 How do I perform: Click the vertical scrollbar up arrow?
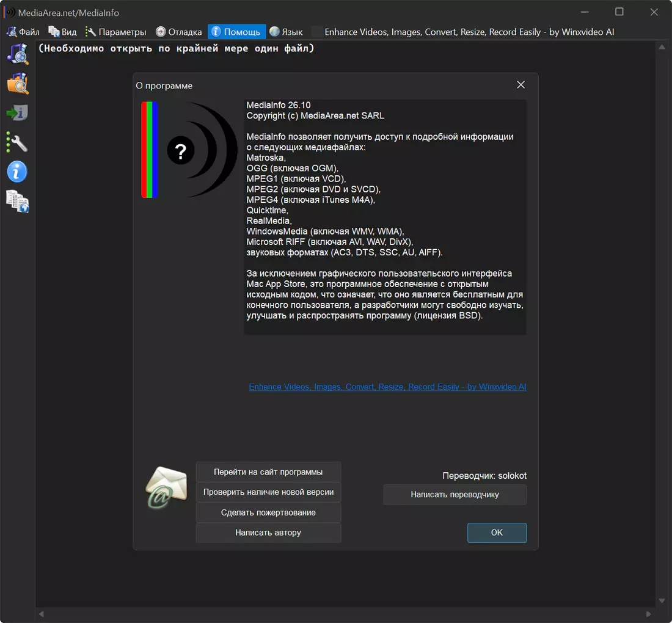click(662, 46)
